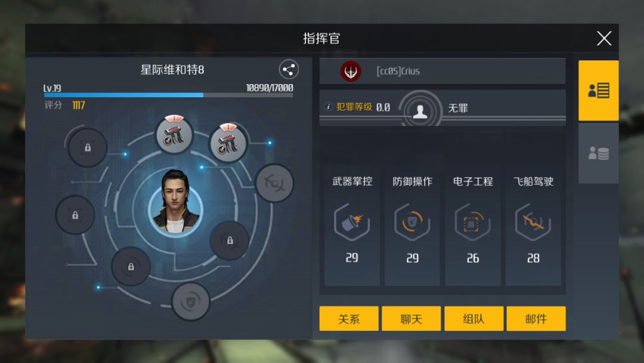644x363 pixels.
Task: Click the 犯罪等级 info icon
Action: (328, 107)
